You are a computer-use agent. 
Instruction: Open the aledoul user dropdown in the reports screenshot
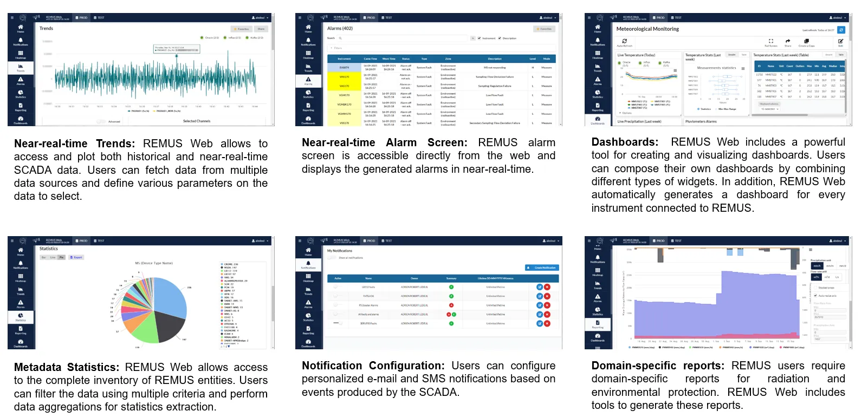click(x=838, y=240)
